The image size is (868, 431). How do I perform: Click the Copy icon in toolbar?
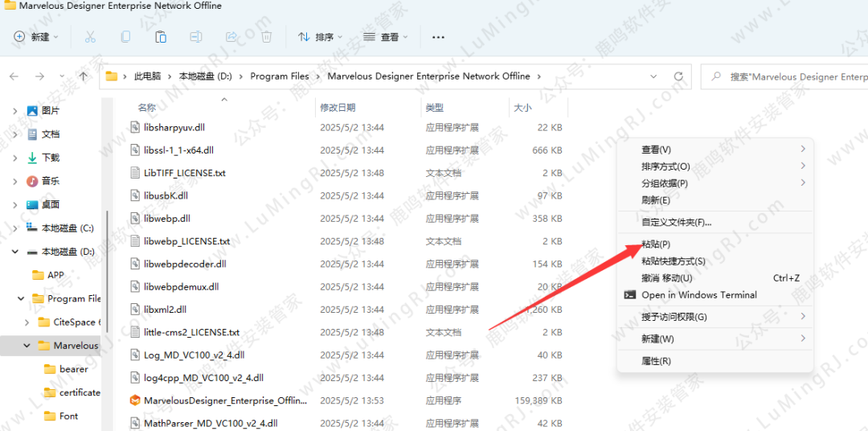(125, 37)
